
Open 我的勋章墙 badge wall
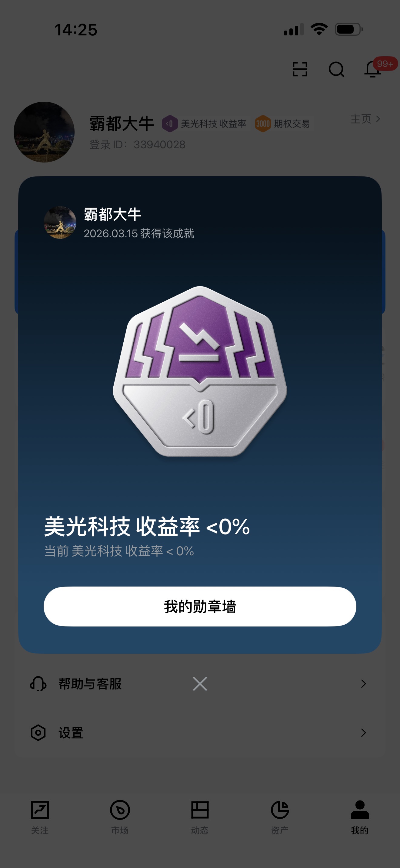[200, 607]
